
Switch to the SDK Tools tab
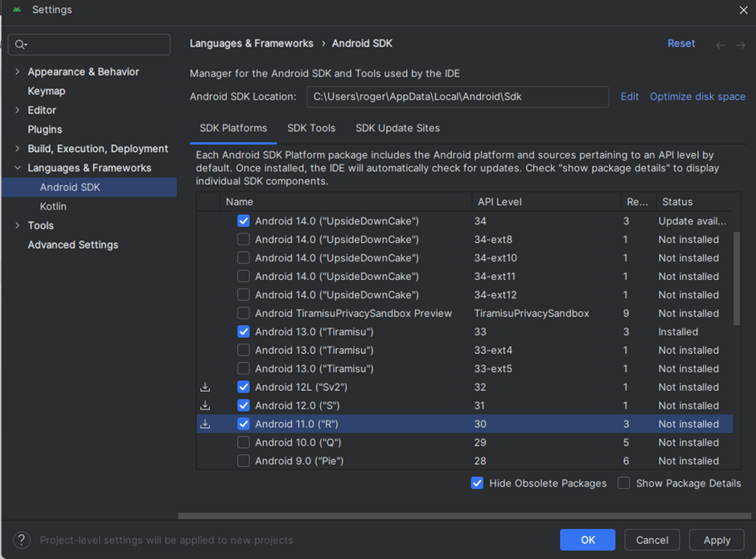(311, 129)
